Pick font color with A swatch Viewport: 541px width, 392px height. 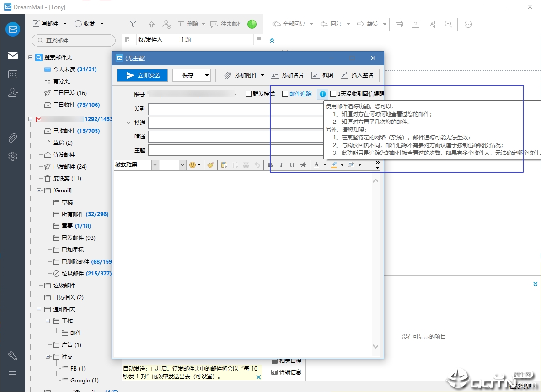point(316,165)
